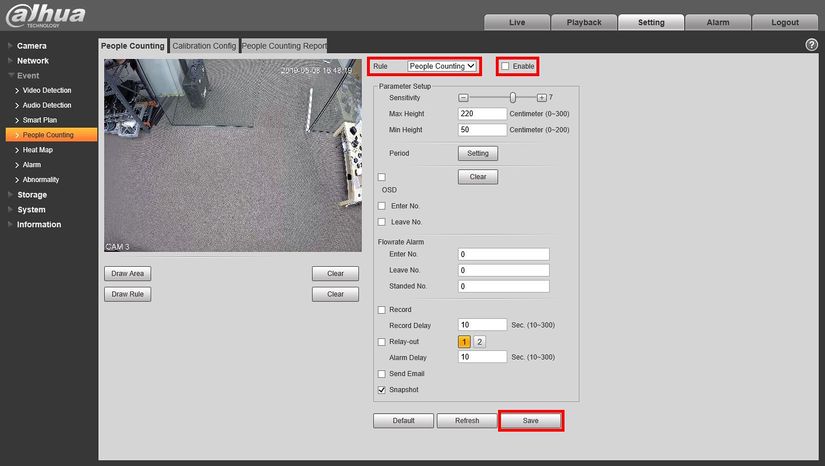
Task: Open Audio Detection in the sidebar
Action: (46, 105)
